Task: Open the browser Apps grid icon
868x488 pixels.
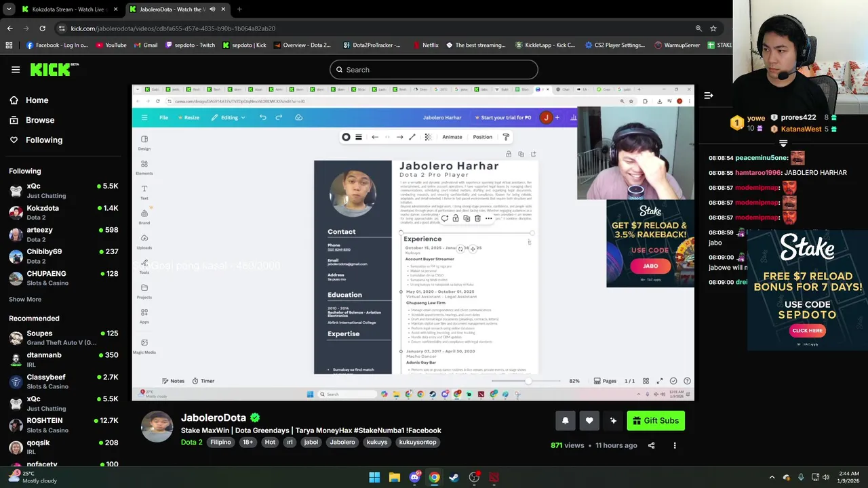Action: coord(9,45)
